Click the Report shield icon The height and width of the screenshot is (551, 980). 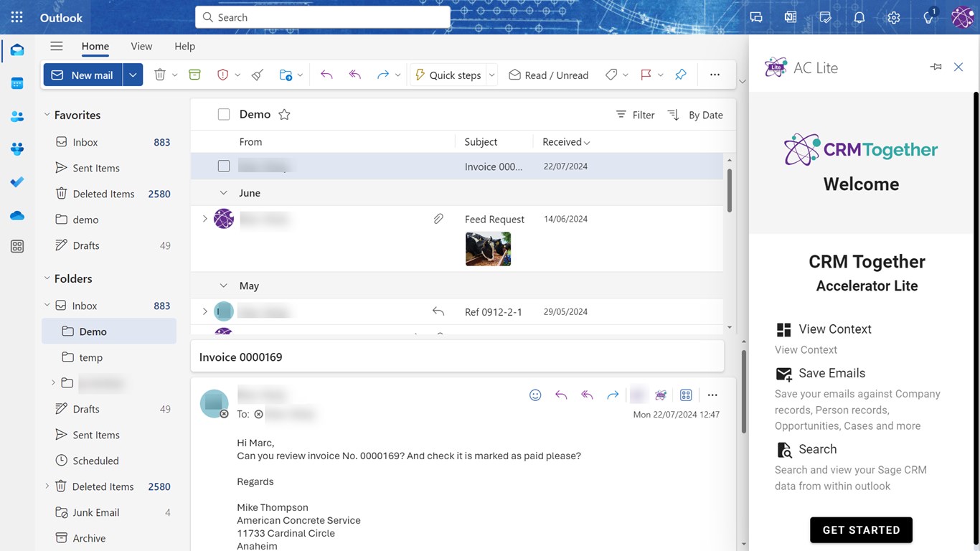click(x=222, y=75)
